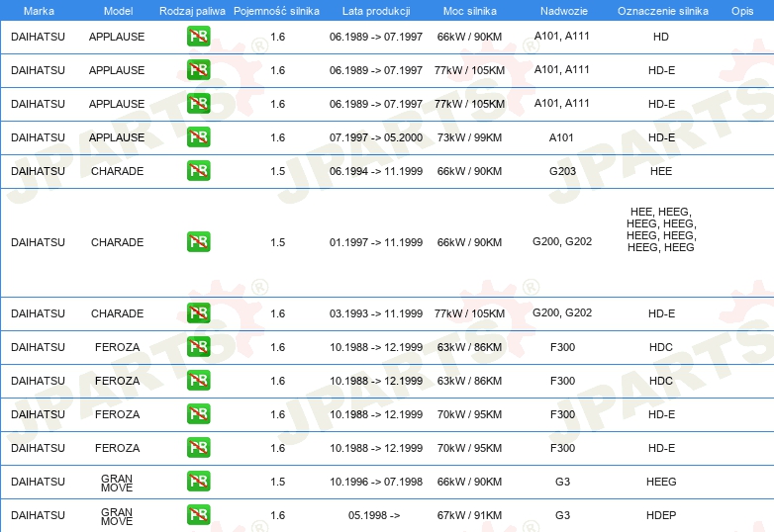Click the fuel icon in the CHARADE G203 row
Viewport: 774px width, 532px height.
pyautogui.click(x=198, y=171)
